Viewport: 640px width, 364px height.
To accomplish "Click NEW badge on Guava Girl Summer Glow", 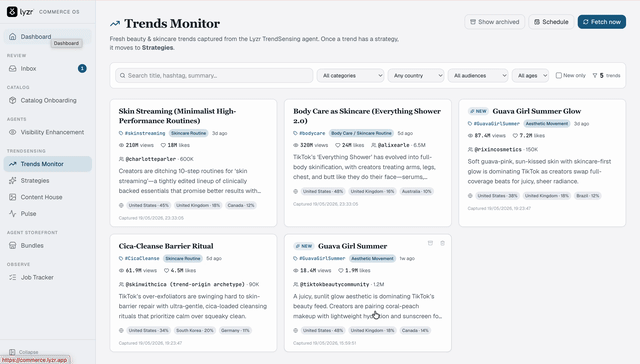I will tap(478, 111).
